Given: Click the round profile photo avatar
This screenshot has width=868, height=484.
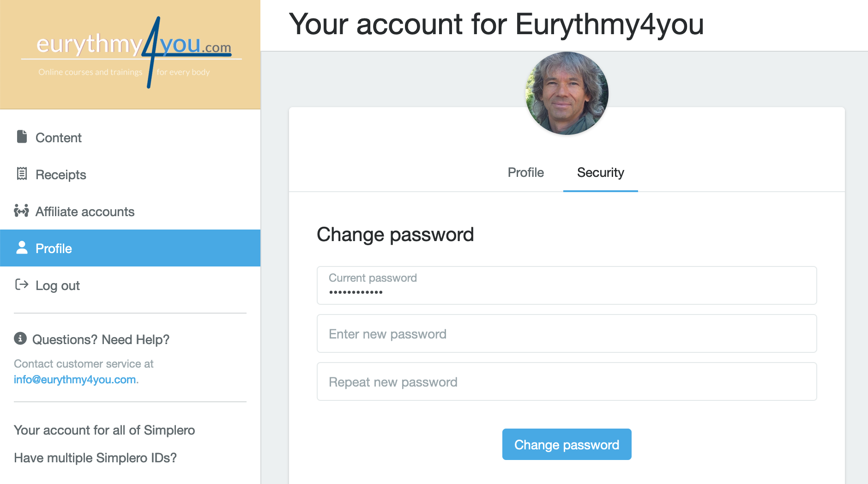Looking at the screenshot, I should (x=567, y=93).
